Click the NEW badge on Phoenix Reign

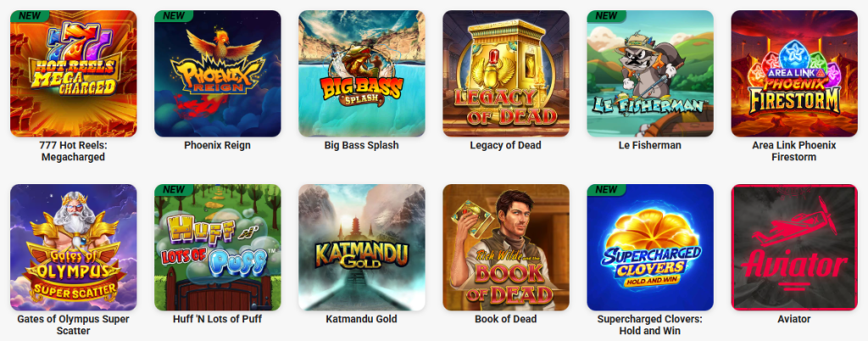[173, 15]
